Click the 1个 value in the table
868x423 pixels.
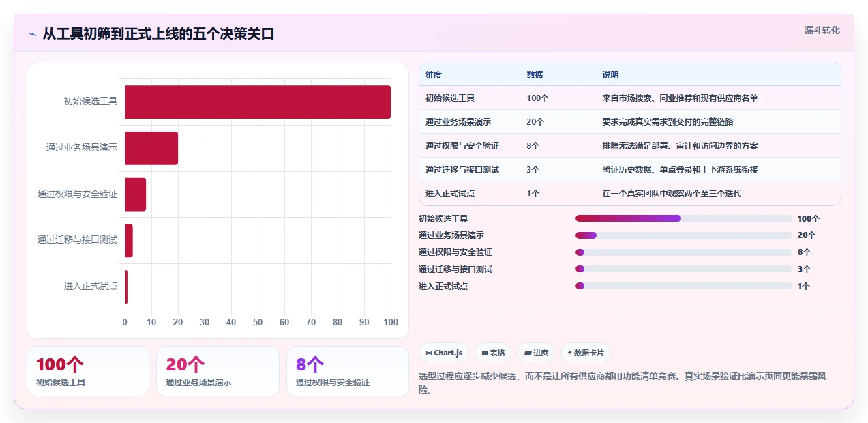pos(533,193)
